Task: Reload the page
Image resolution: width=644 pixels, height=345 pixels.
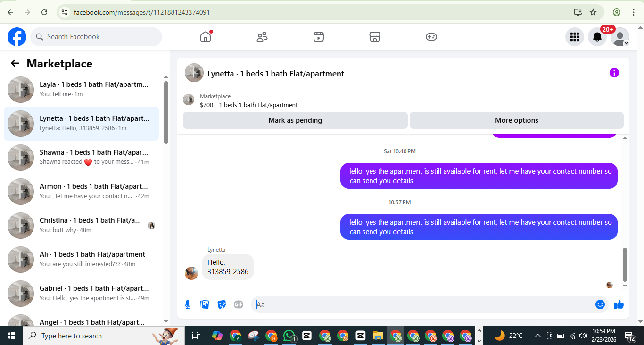Action: click(44, 12)
